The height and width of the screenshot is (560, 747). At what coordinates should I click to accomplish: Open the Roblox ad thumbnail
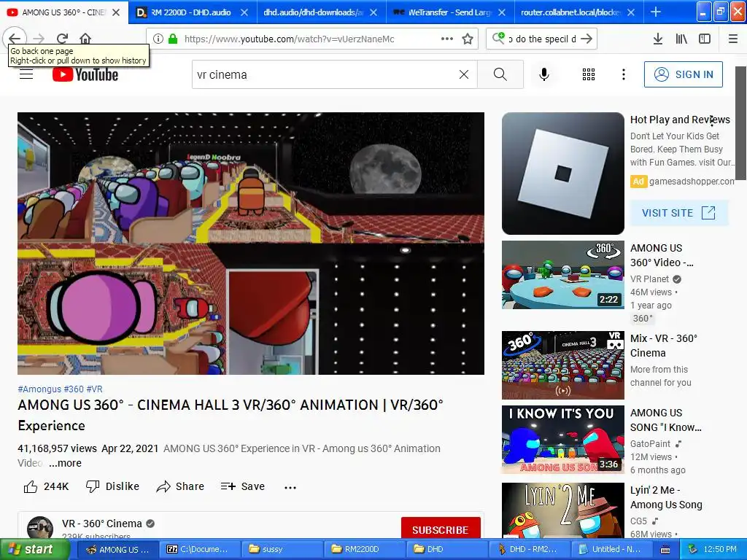point(563,174)
